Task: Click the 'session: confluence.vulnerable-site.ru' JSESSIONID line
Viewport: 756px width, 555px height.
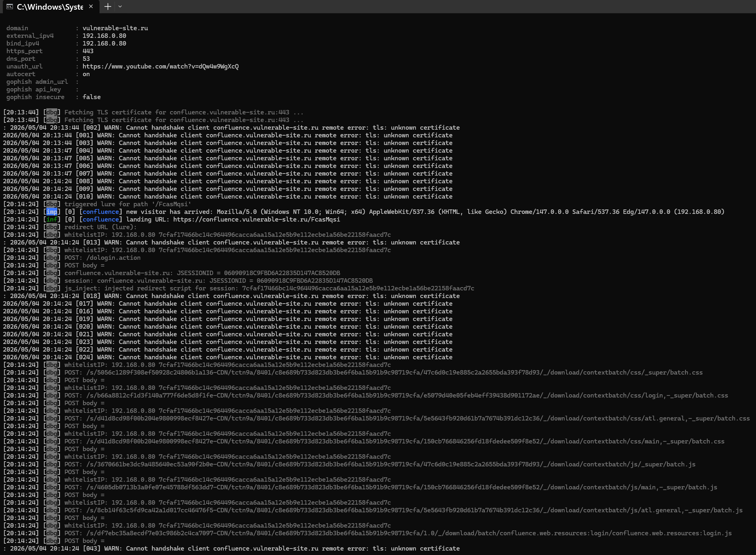Action: [x=188, y=281]
